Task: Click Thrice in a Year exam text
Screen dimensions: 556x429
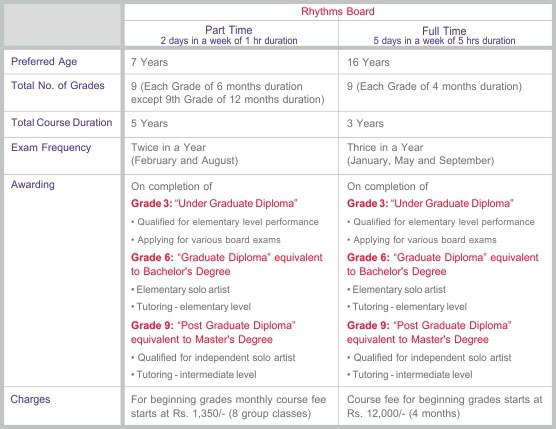Action: [x=385, y=147]
